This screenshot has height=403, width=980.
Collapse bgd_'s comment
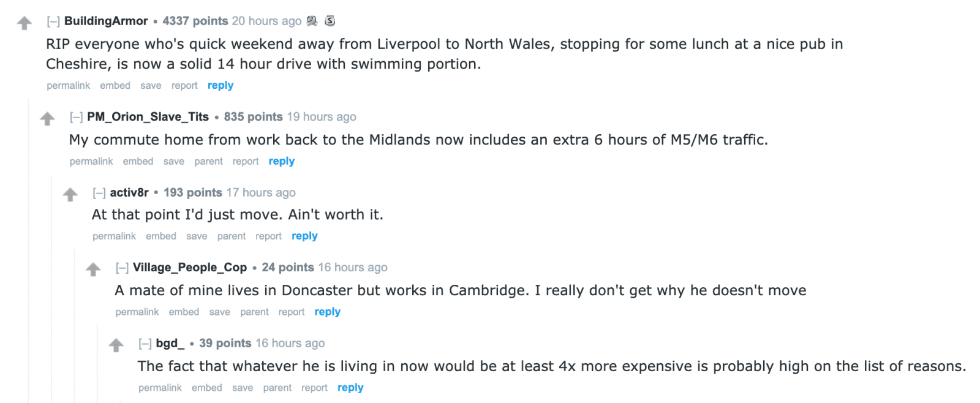pos(145,344)
